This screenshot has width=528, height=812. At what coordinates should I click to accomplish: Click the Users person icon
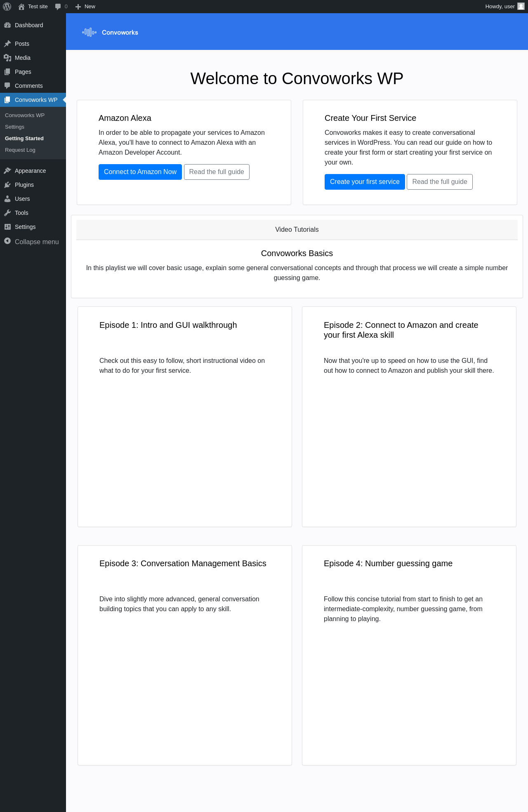[7, 199]
